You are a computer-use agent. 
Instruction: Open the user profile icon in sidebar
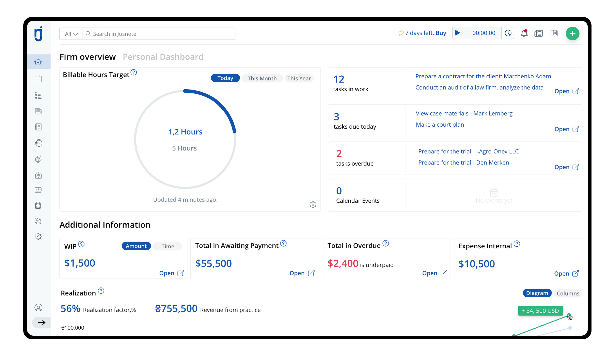38,308
